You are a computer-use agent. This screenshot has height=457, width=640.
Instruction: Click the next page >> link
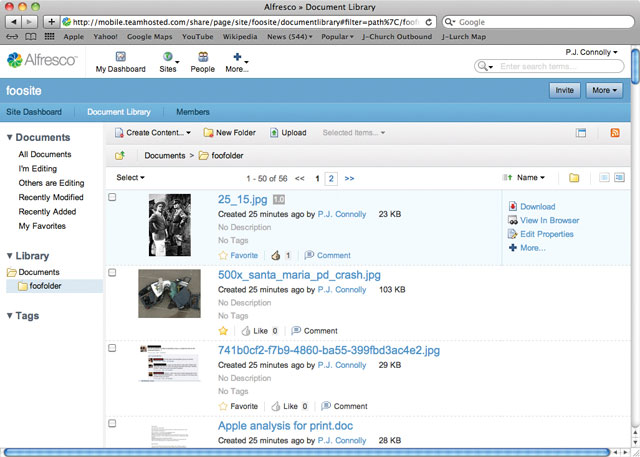point(349,179)
